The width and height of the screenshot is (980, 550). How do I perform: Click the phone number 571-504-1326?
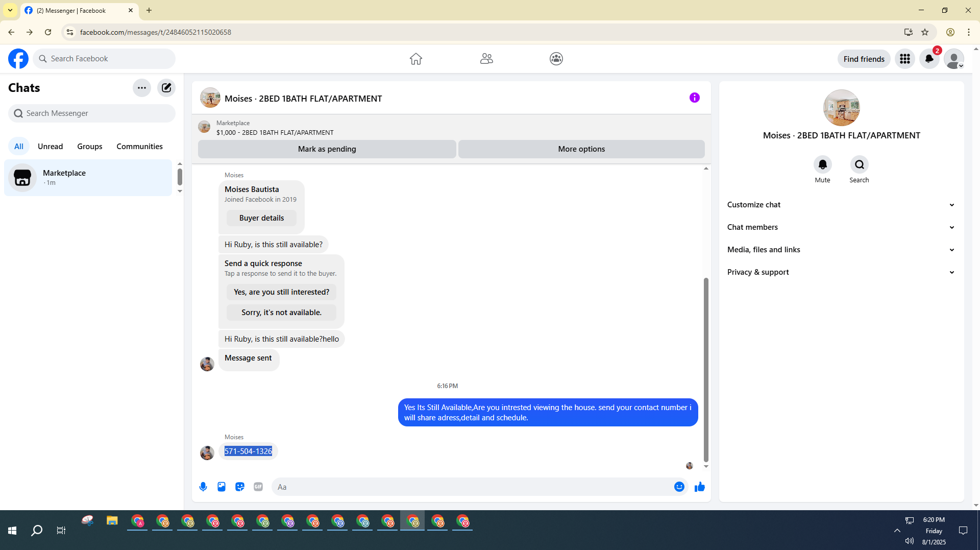249,451
